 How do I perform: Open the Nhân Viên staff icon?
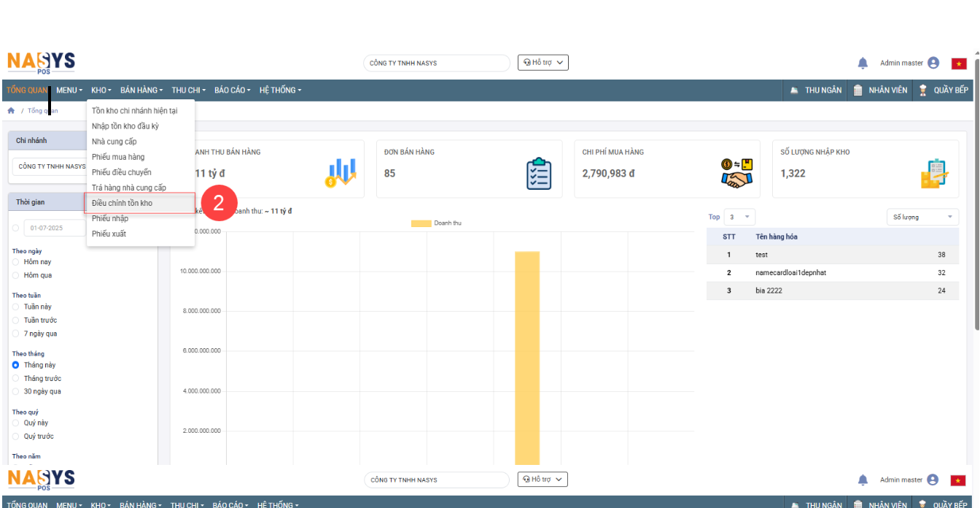point(858,91)
